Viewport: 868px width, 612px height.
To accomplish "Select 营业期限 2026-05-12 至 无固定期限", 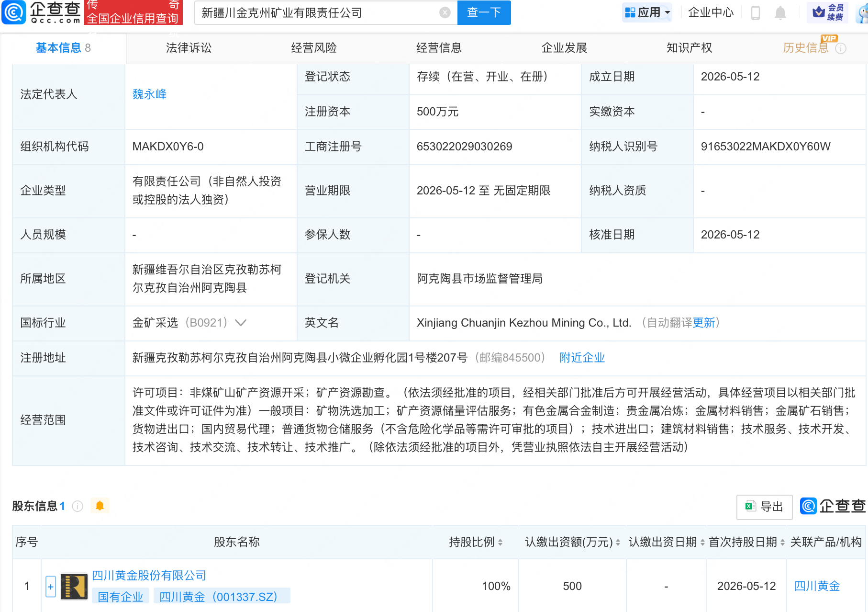I will click(x=484, y=191).
